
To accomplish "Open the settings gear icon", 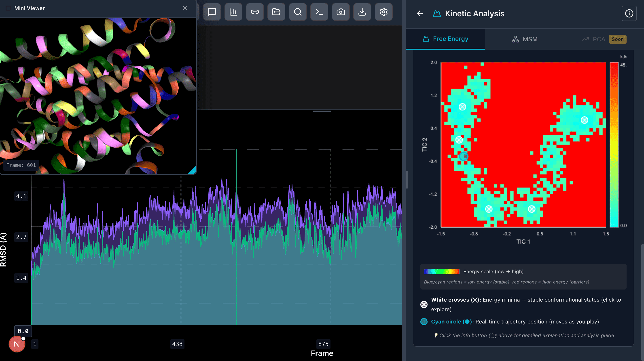I will point(383,12).
